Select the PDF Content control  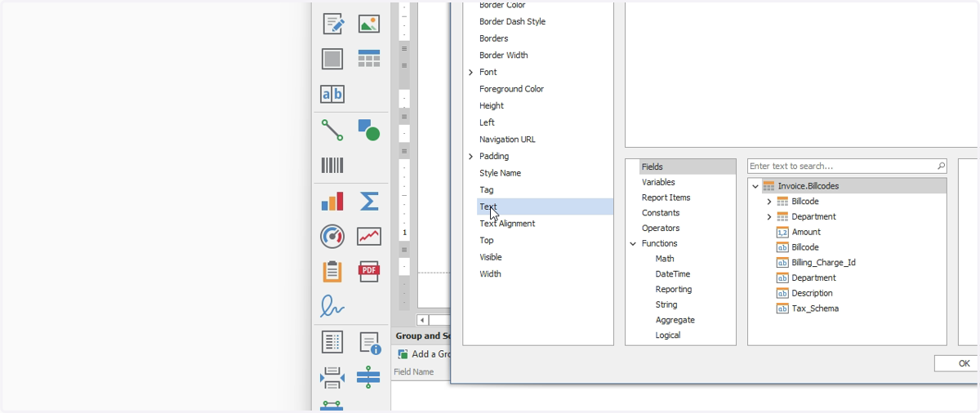click(369, 271)
